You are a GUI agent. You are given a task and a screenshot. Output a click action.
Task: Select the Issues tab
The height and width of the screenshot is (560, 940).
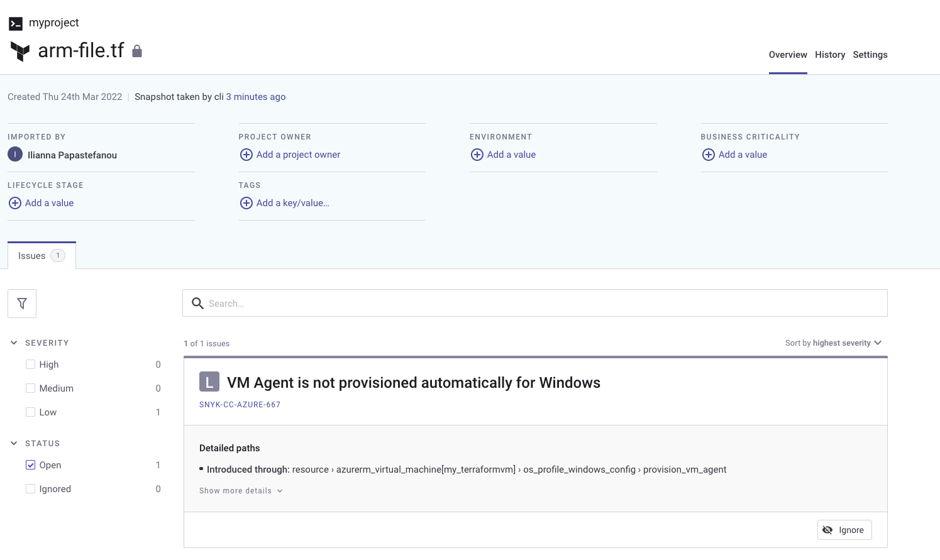pyautogui.click(x=41, y=256)
